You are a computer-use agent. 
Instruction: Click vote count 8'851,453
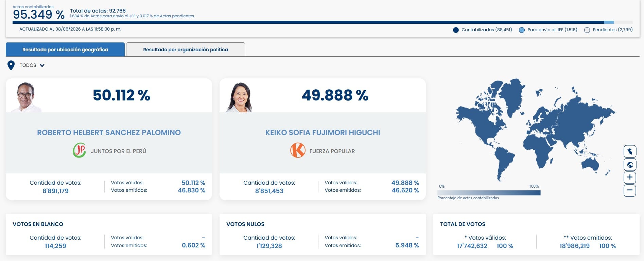[x=269, y=191]
